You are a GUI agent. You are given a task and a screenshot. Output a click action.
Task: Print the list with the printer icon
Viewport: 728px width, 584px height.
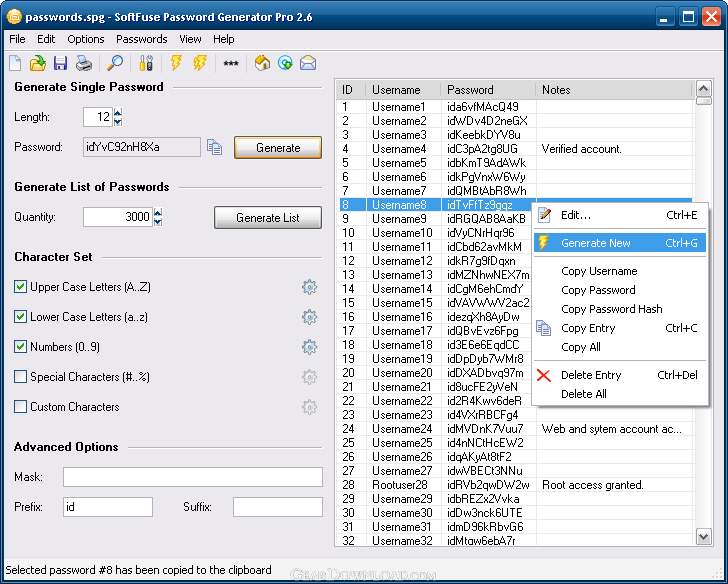[x=84, y=63]
